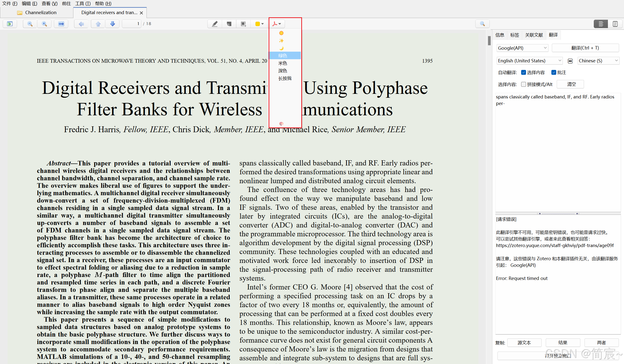Choose 米色 from the theme menu
This screenshot has height=364, width=624.
283,63
